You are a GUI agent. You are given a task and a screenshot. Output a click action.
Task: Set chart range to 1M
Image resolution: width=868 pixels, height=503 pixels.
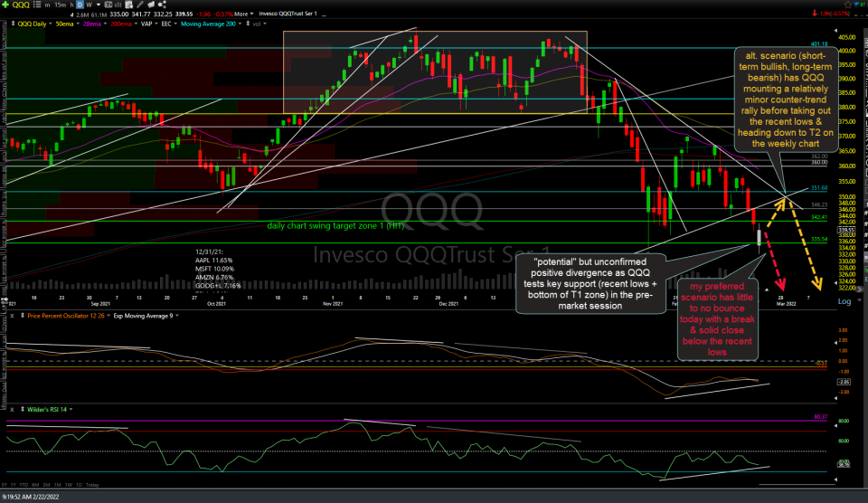[58, 485]
